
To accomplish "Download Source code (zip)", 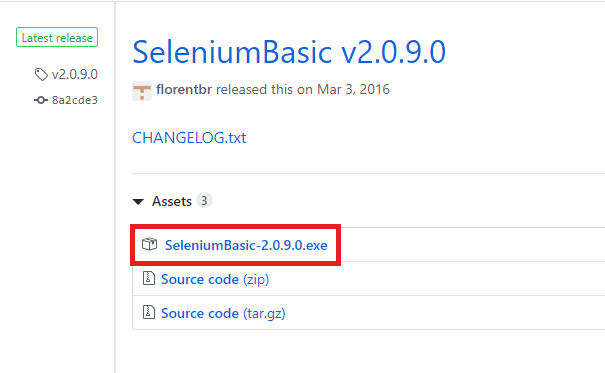I will point(215,279).
